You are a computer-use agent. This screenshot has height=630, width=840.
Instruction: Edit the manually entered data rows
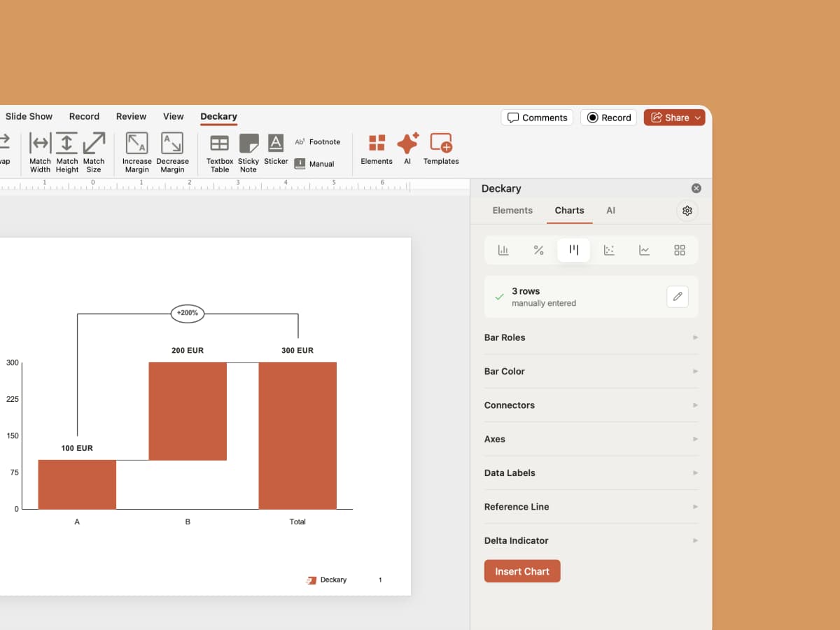(677, 297)
